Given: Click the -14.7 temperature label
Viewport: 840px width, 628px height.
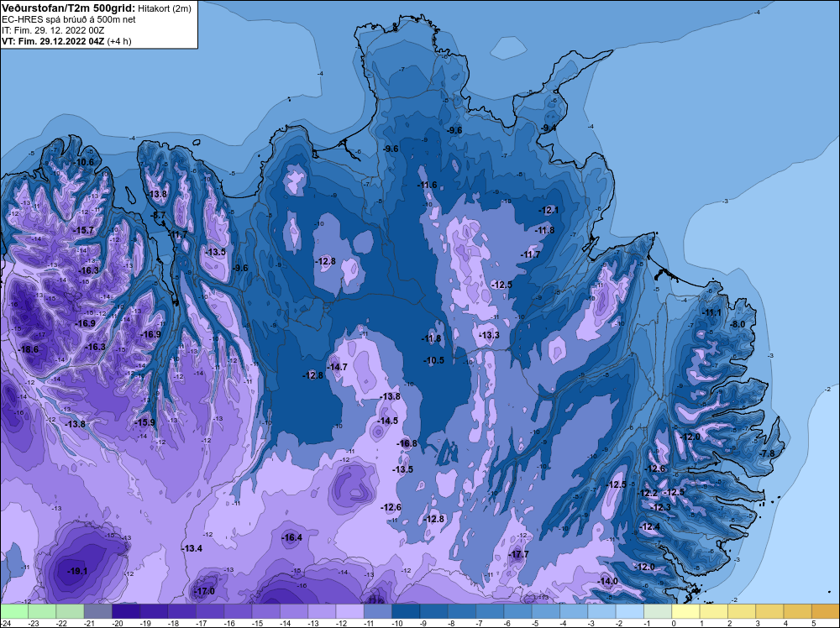Looking at the screenshot, I should click(337, 367).
